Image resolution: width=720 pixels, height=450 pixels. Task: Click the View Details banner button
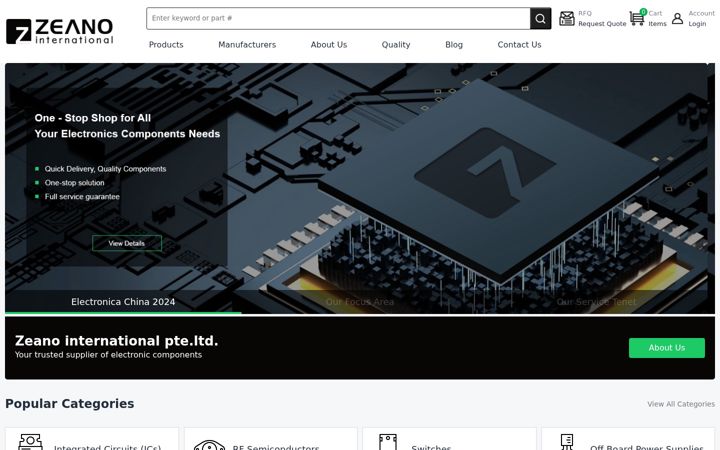(127, 243)
